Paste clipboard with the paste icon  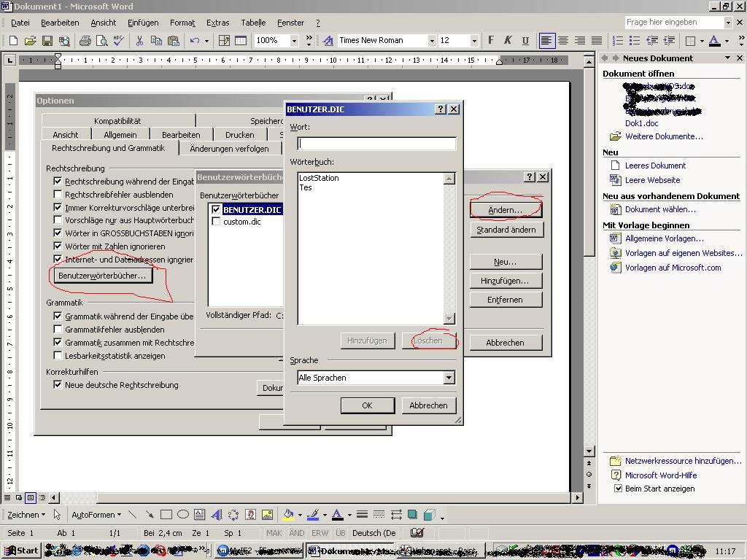tap(174, 41)
